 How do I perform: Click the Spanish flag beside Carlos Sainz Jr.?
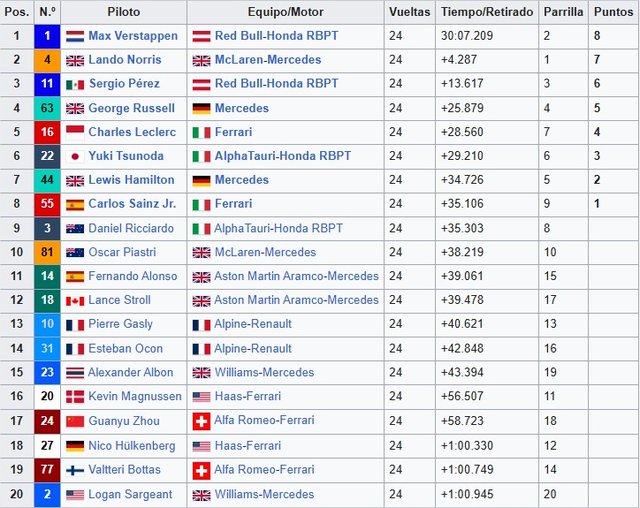pos(75,204)
